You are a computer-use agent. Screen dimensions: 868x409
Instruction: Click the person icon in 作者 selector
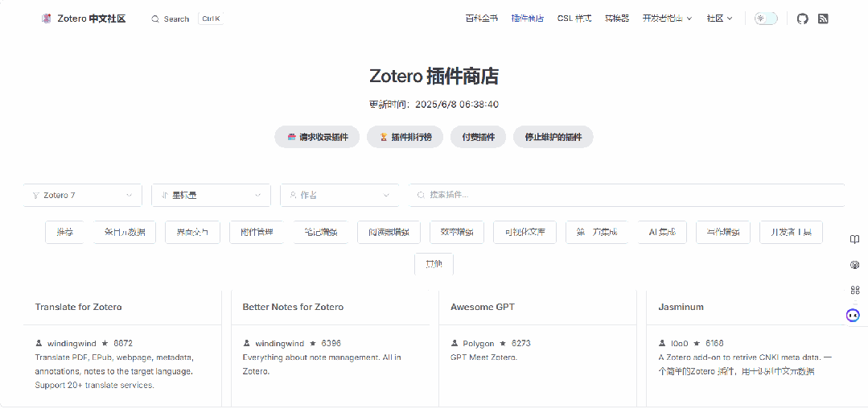pos(293,195)
